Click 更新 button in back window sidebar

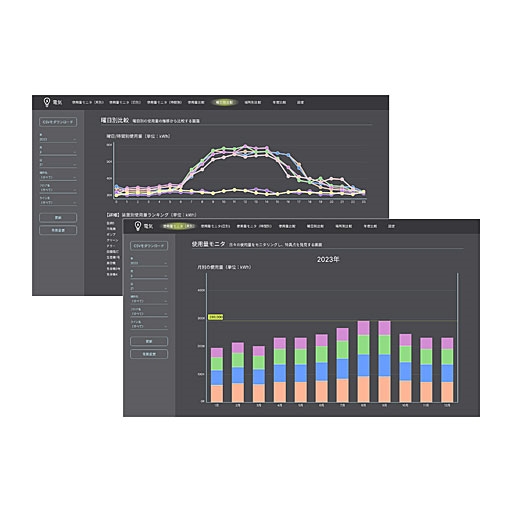pos(58,218)
